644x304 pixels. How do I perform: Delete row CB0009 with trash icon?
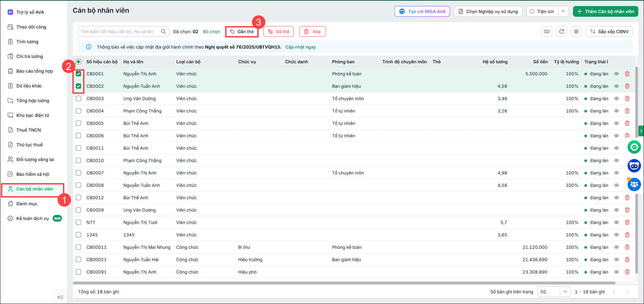point(627,210)
